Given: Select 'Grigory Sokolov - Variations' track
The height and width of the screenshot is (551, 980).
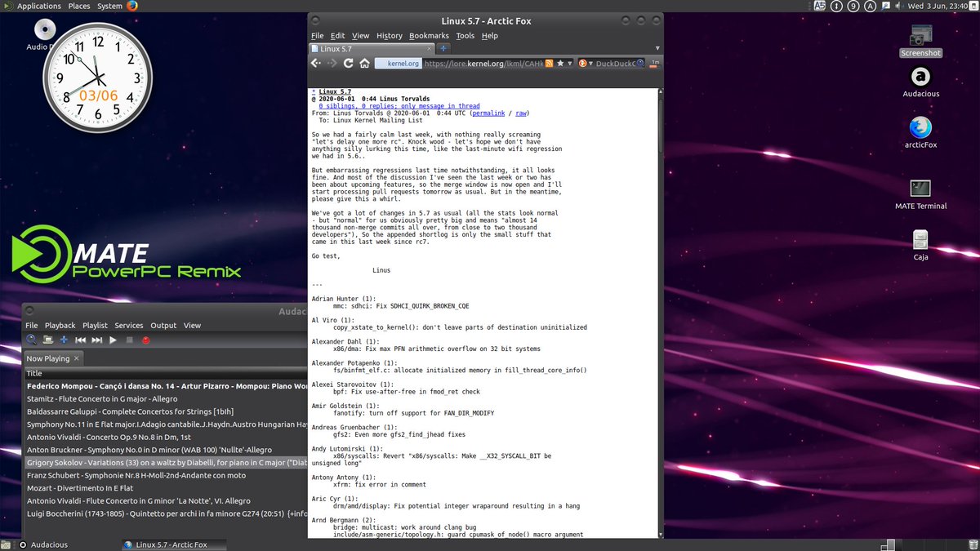Looking at the screenshot, I should coord(166,462).
